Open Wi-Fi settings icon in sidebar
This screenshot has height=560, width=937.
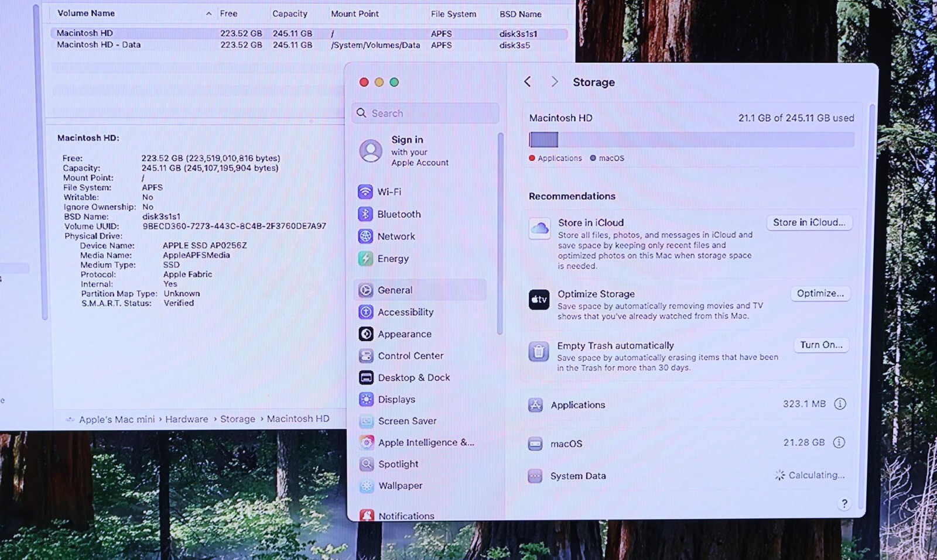point(365,192)
